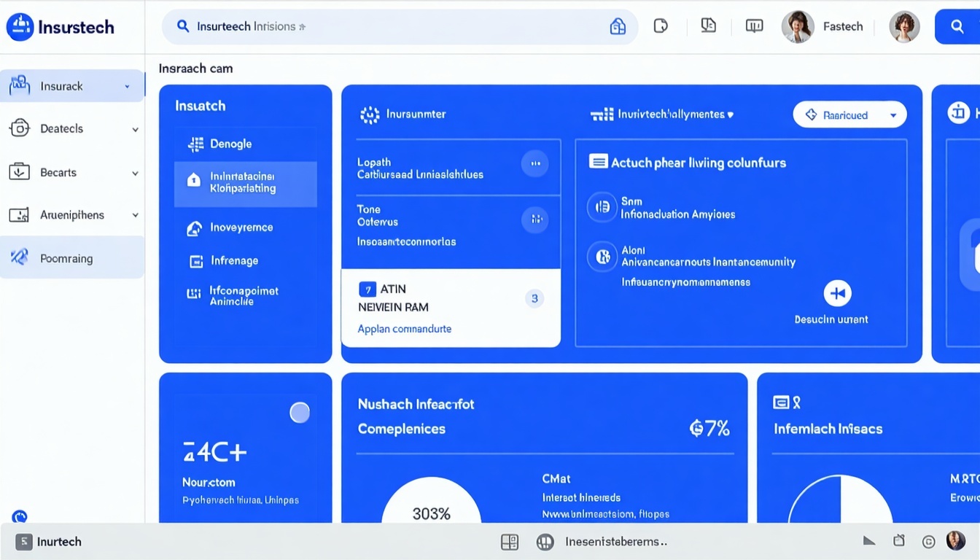
Task: Open the Inursunmter panel icon
Action: point(370,114)
